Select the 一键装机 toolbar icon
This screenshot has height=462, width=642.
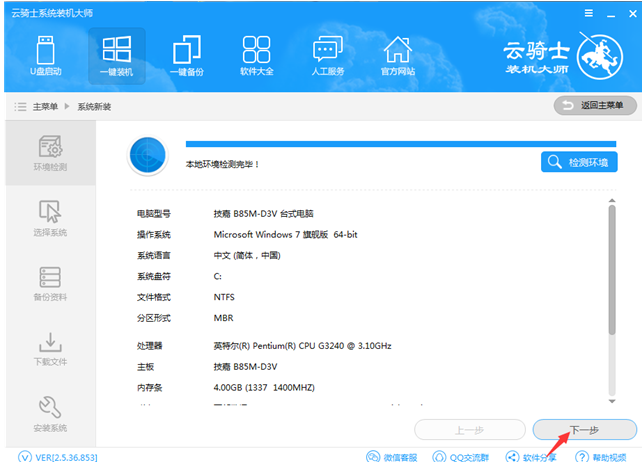[116, 56]
